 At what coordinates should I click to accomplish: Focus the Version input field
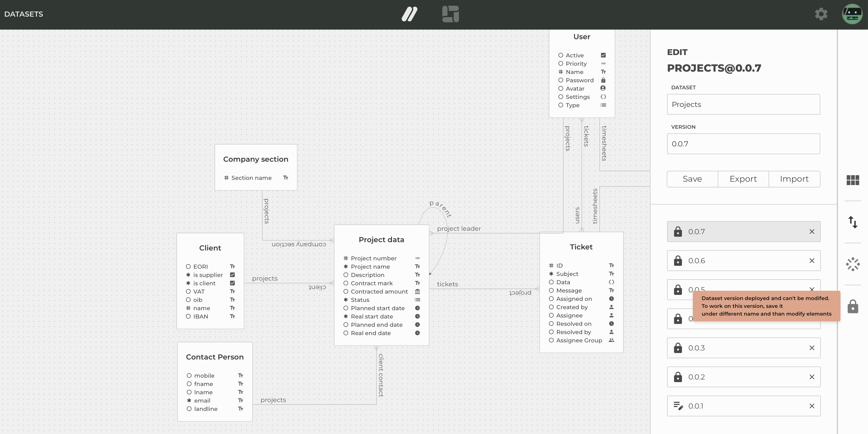(x=743, y=144)
